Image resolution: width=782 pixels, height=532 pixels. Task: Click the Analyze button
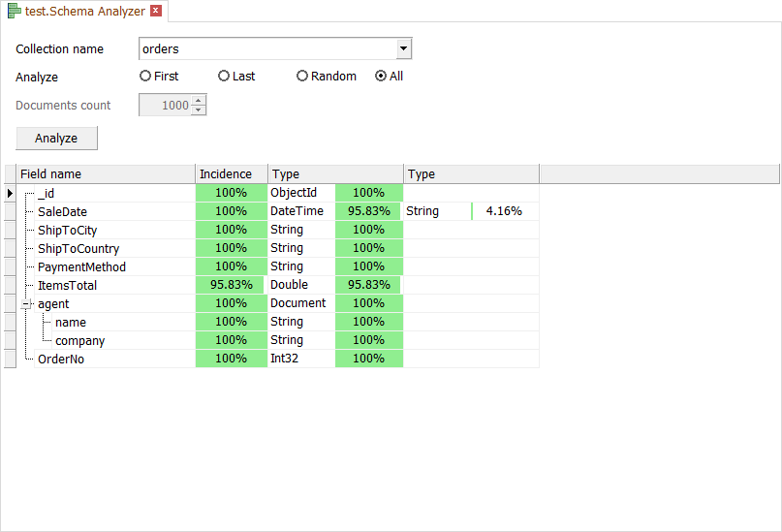tap(56, 138)
